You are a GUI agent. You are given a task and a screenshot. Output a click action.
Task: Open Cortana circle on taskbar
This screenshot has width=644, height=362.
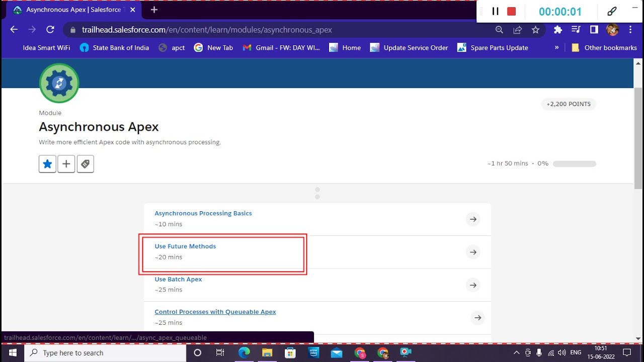197,353
